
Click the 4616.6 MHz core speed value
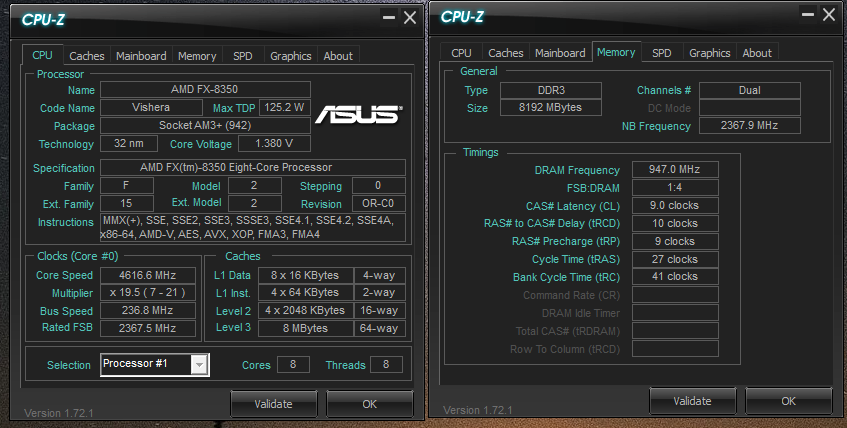[148, 276]
